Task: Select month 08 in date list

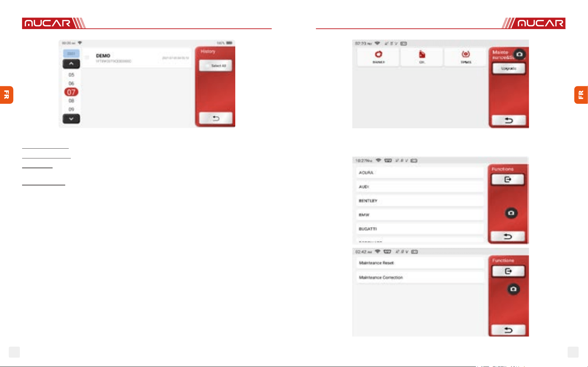Action: (71, 101)
